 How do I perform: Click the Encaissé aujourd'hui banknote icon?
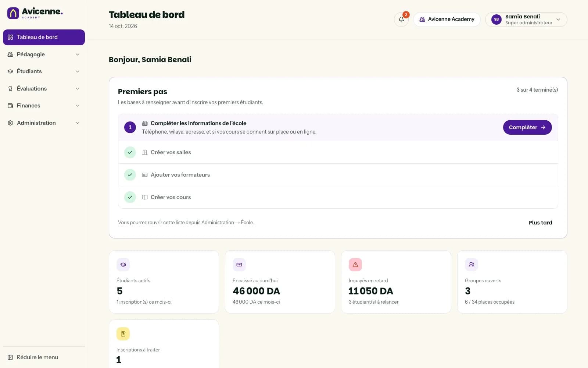[x=239, y=265]
